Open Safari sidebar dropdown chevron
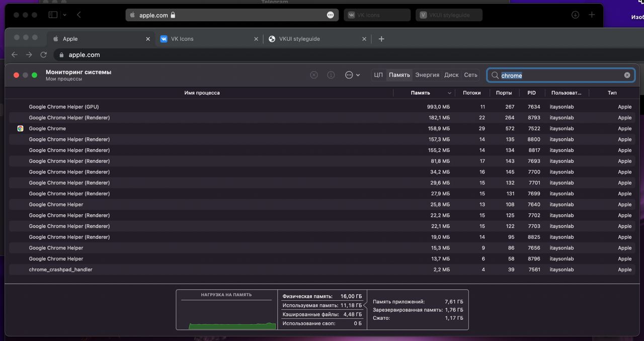 65,15
